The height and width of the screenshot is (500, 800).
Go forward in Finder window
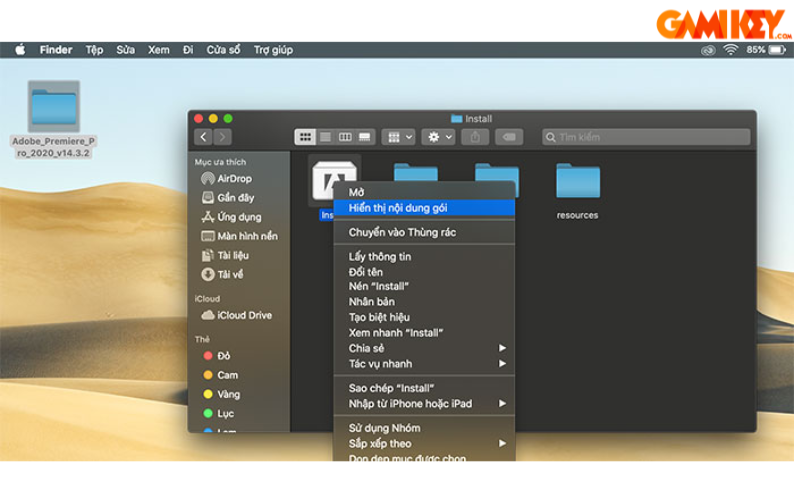[222, 137]
